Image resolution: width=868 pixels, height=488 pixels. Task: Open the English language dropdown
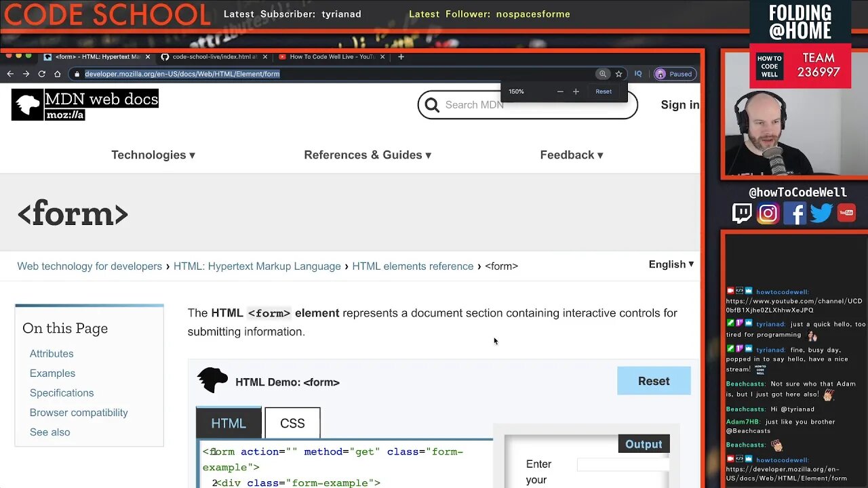(670, 264)
